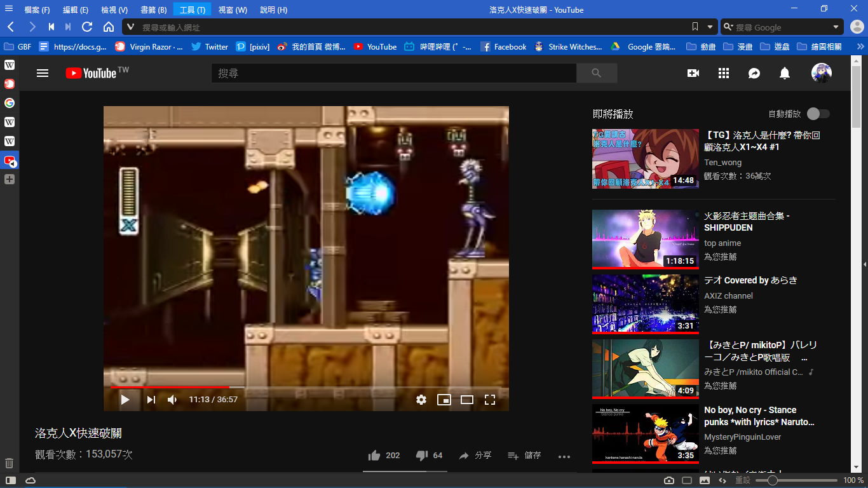This screenshot has height=488, width=868.
Task: Open the Vivaldi sync cloud icon
Action: coord(31,480)
